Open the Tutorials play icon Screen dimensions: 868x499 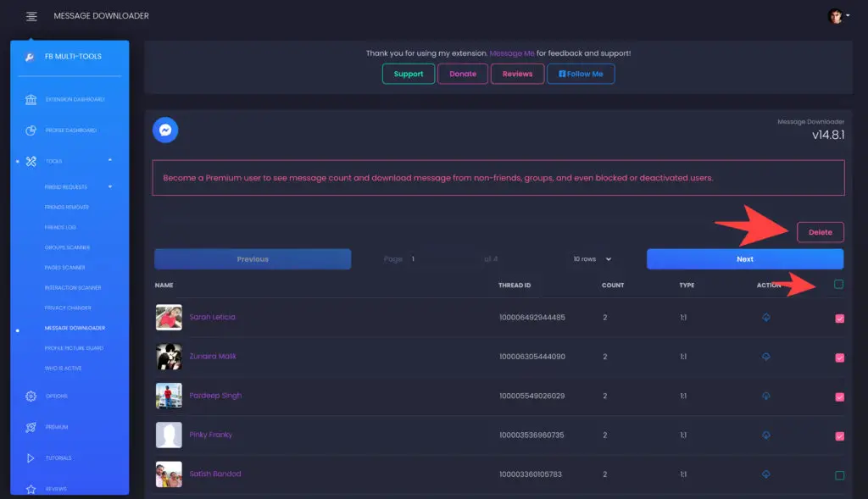tap(31, 458)
